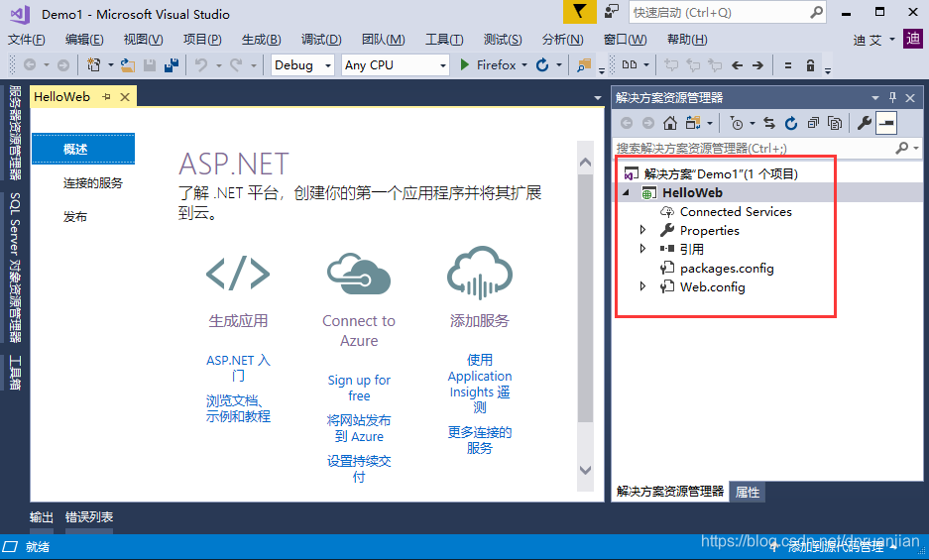Click the notifications flag icon in title bar
Screen dimensions: 929x560
pyautogui.click(x=579, y=12)
